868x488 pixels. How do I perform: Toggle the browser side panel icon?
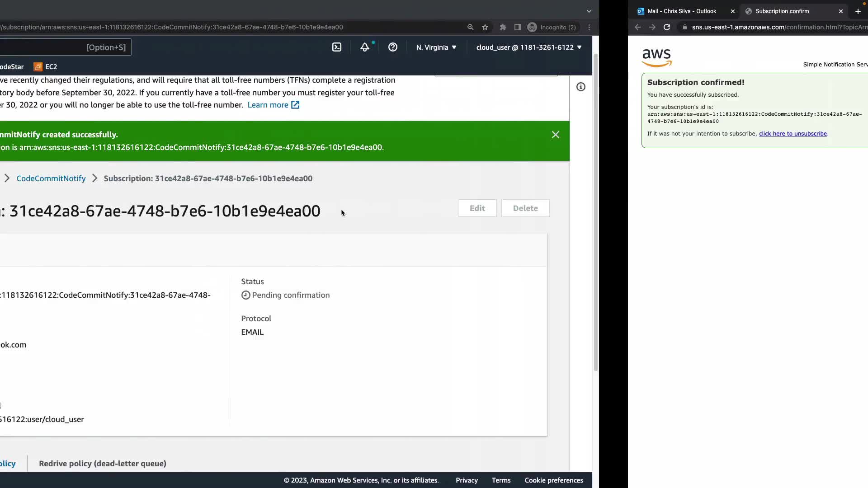coord(518,27)
